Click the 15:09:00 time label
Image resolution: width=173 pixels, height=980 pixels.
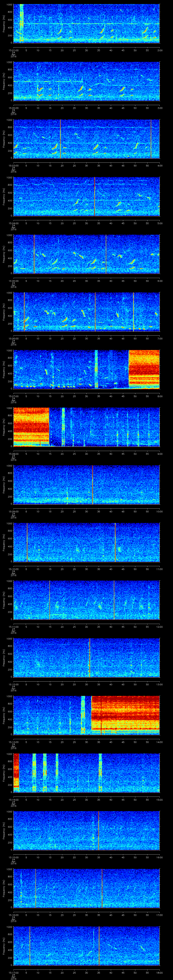pyautogui.click(x=13, y=511)
